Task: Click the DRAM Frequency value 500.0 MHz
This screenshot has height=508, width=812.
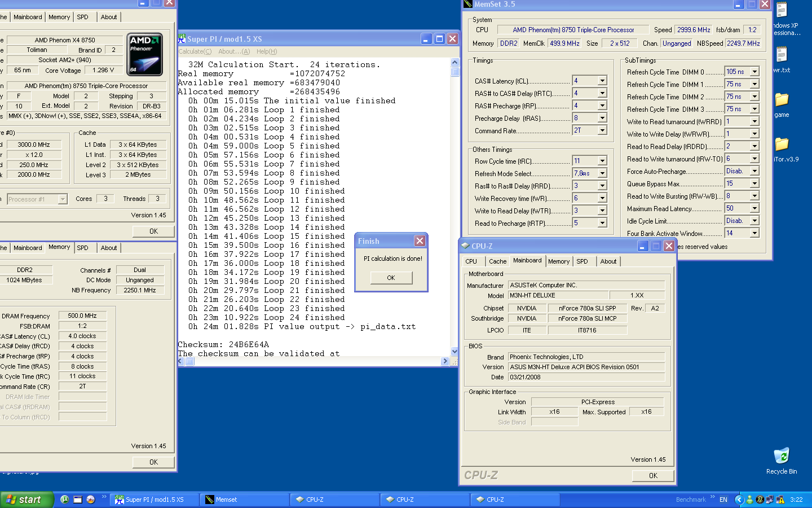Action: 82,316
